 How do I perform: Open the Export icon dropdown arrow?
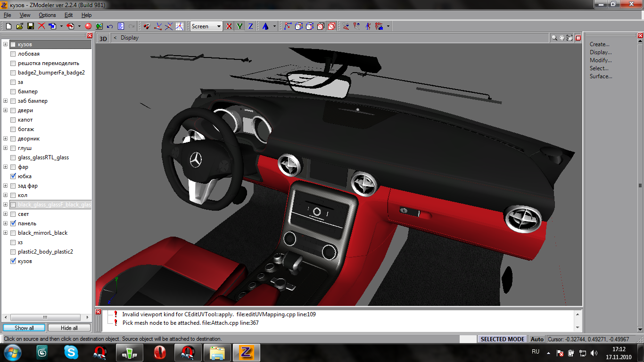tap(79, 26)
